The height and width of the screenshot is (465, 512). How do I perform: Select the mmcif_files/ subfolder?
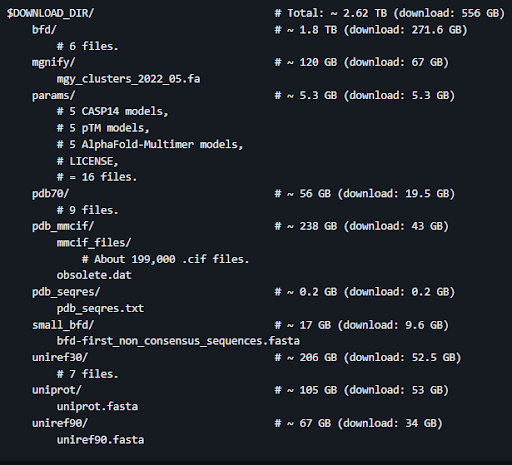[x=94, y=243]
